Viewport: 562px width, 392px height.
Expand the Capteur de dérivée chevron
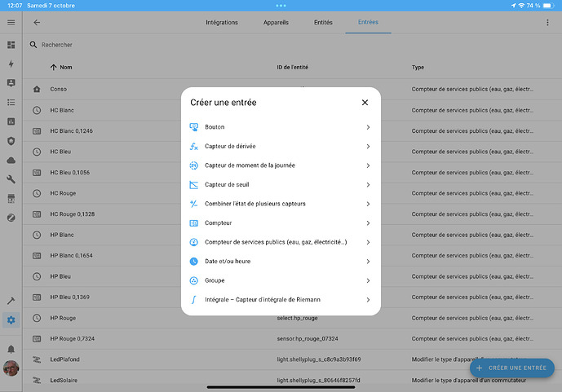point(368,147)
